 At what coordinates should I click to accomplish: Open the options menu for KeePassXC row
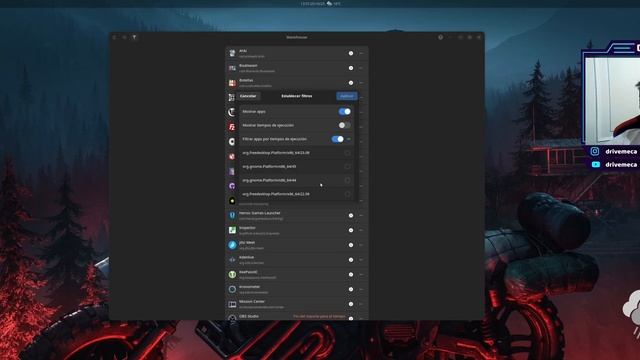point(361,275)
